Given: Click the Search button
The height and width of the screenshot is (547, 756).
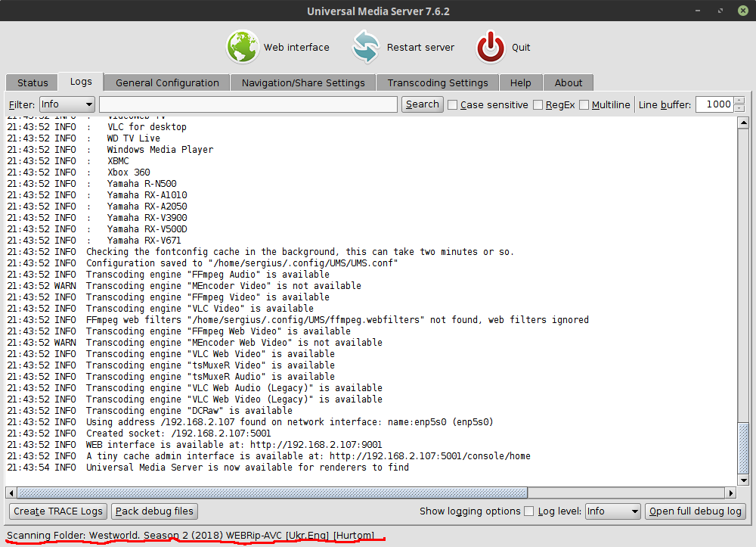Looking at the screenshot, I should click(423, 104).
